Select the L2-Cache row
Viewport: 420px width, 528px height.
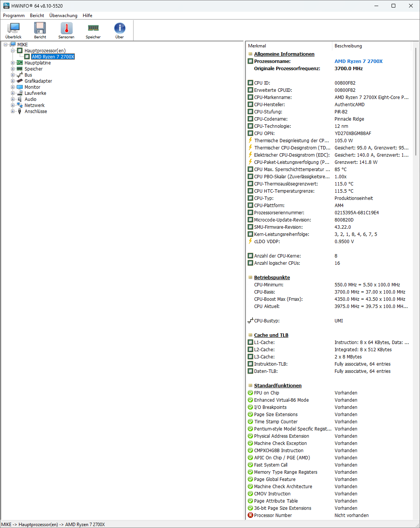(x=329, y=350)
